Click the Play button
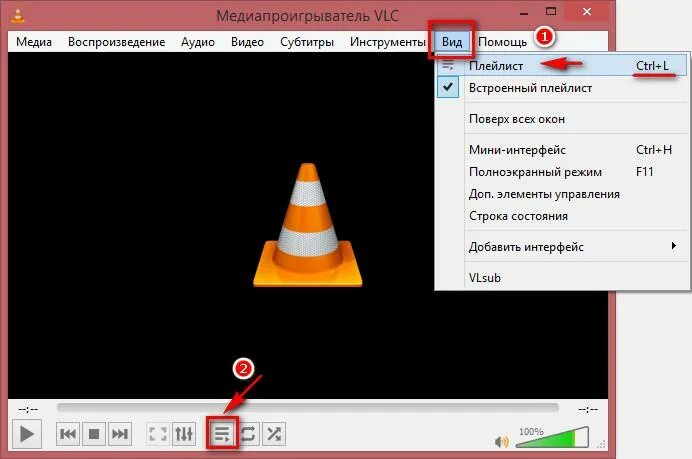This screenshot has height=459, width=692. (x=26, y=434)
